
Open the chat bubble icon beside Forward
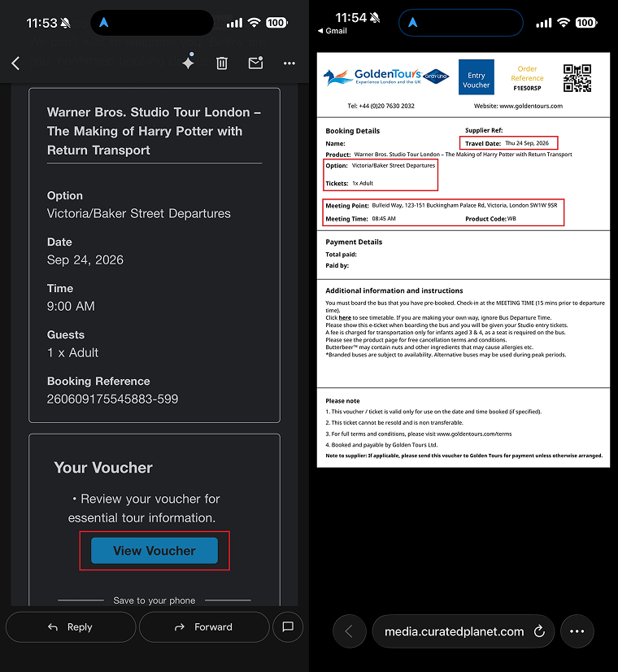[x=288, y=627]
